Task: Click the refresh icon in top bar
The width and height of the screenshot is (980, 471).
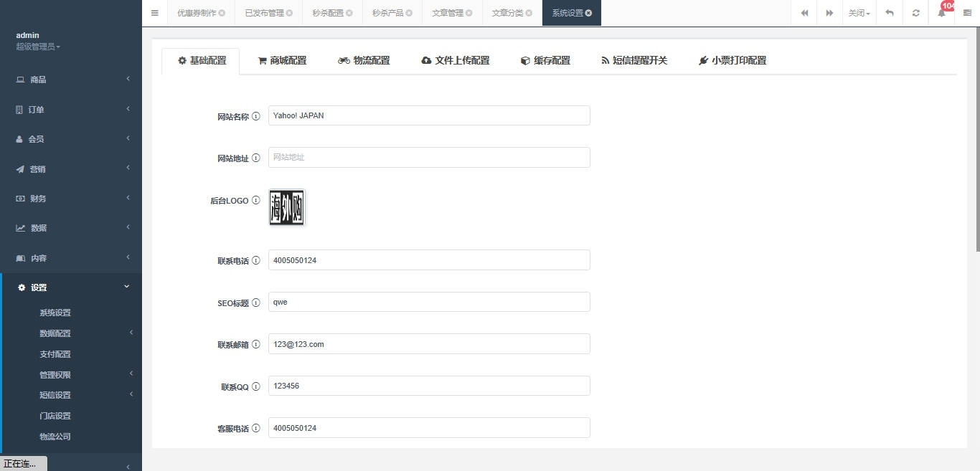Action: pyautogui.click(x=915, y=13)
